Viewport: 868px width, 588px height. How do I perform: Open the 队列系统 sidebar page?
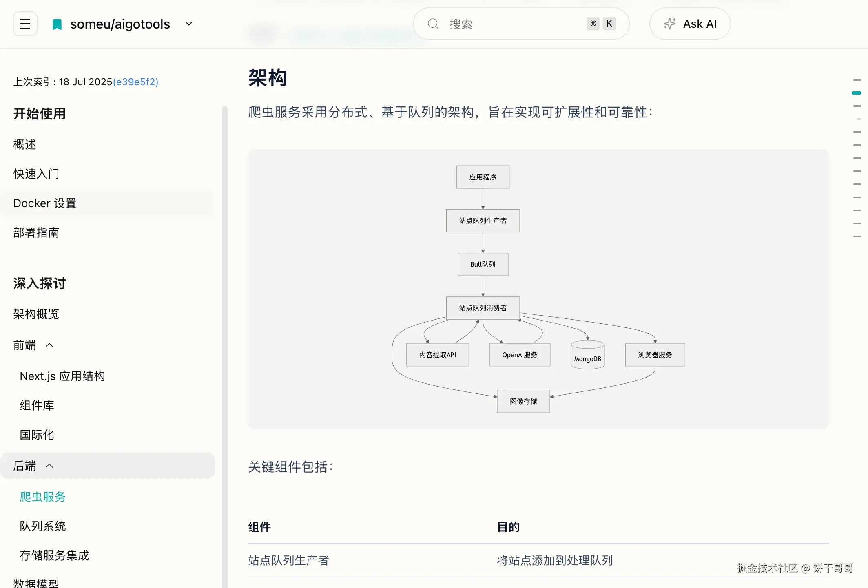(43, 526)
